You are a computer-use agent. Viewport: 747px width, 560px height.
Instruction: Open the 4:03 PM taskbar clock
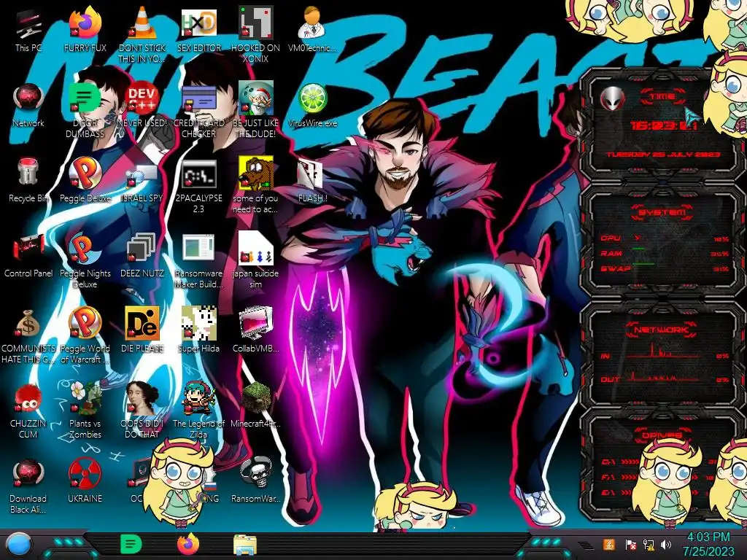coord(708,544)
